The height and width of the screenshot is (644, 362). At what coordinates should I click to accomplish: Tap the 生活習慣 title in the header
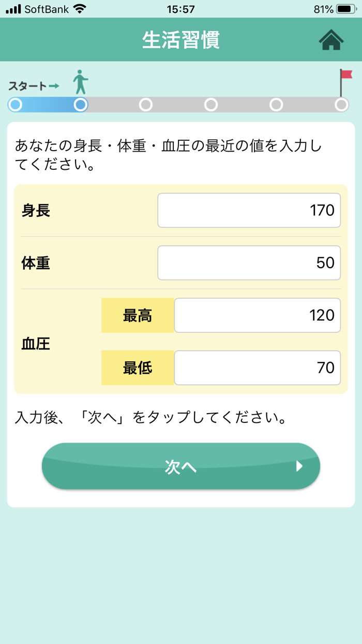click(x=181, y=41)
